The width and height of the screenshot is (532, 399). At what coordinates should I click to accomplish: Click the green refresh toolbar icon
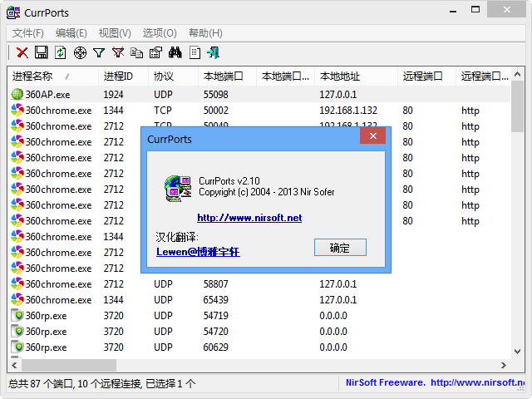click(x=60, y=52)
